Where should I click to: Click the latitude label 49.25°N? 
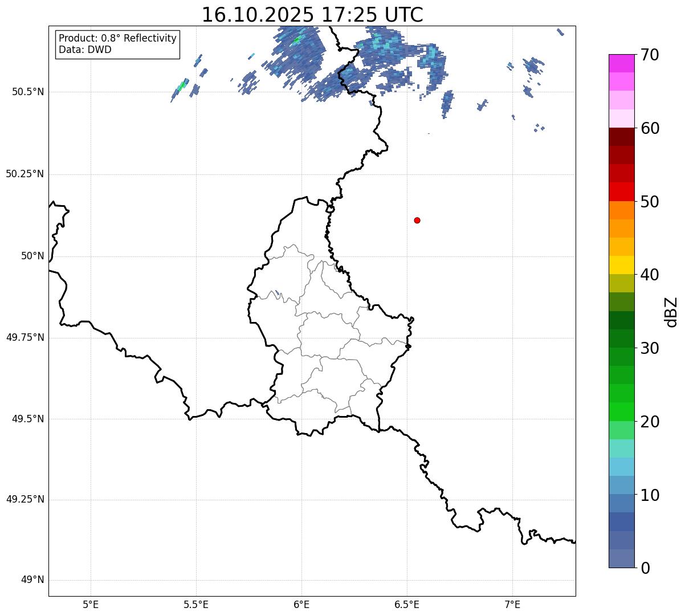pos(25,500)
